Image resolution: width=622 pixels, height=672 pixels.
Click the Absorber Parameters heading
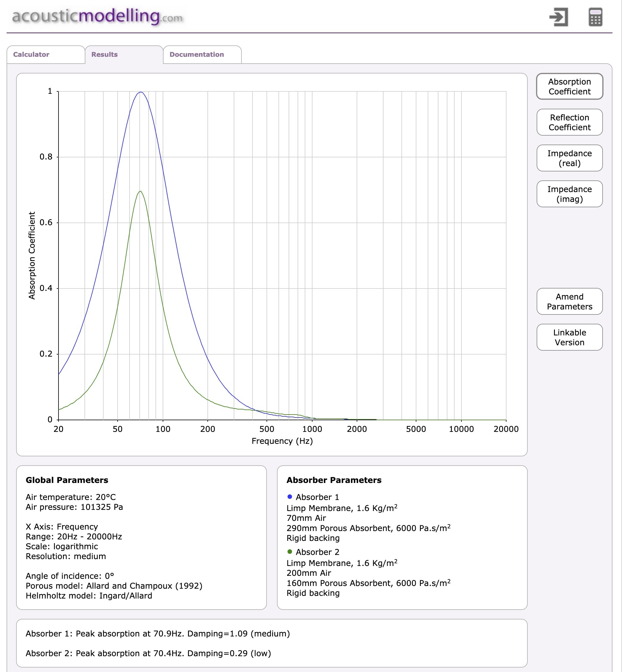click(334, 480)
